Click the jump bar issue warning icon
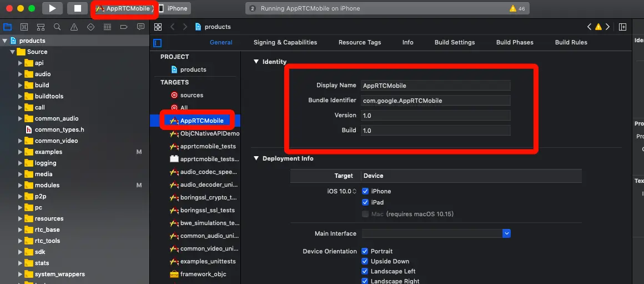 click(598, 27)
